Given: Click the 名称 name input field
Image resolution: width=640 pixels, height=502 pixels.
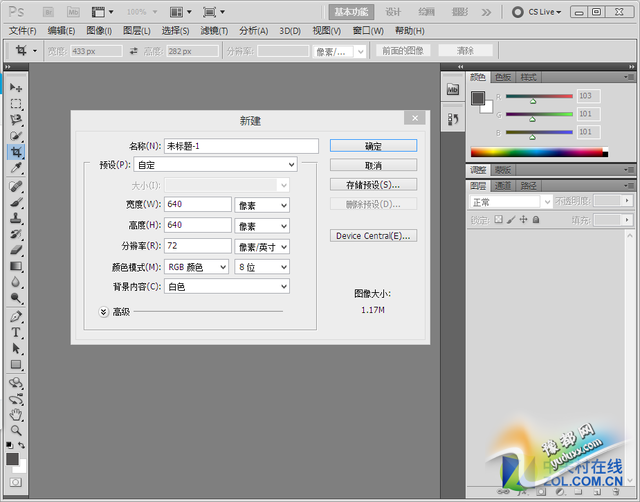Looking at the screenshot, I should coord(240,146).
